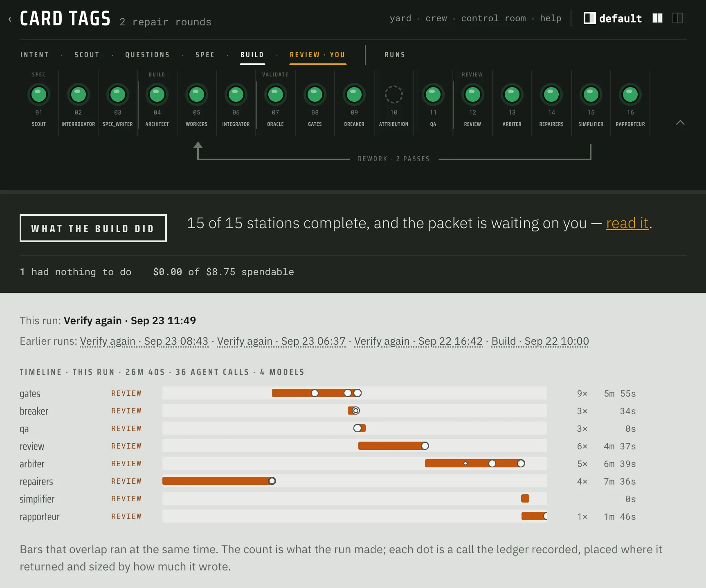Switch to the default layout mode
The width and height of the screenshot is (706, 588).
tap(613, 18)
